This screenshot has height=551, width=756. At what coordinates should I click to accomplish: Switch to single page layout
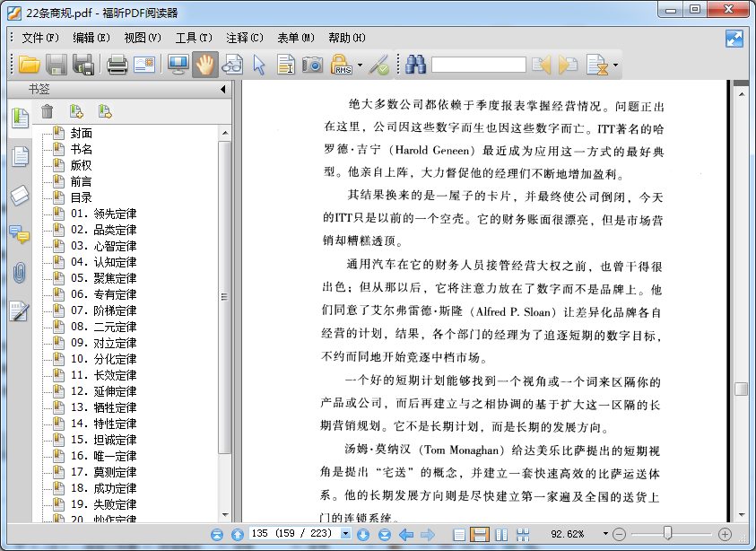coord(459,534)
